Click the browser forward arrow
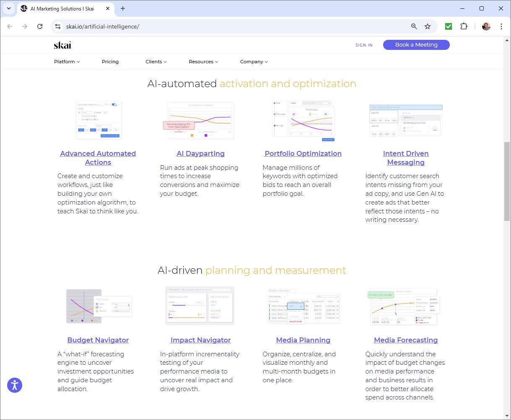 pos(25,26)
